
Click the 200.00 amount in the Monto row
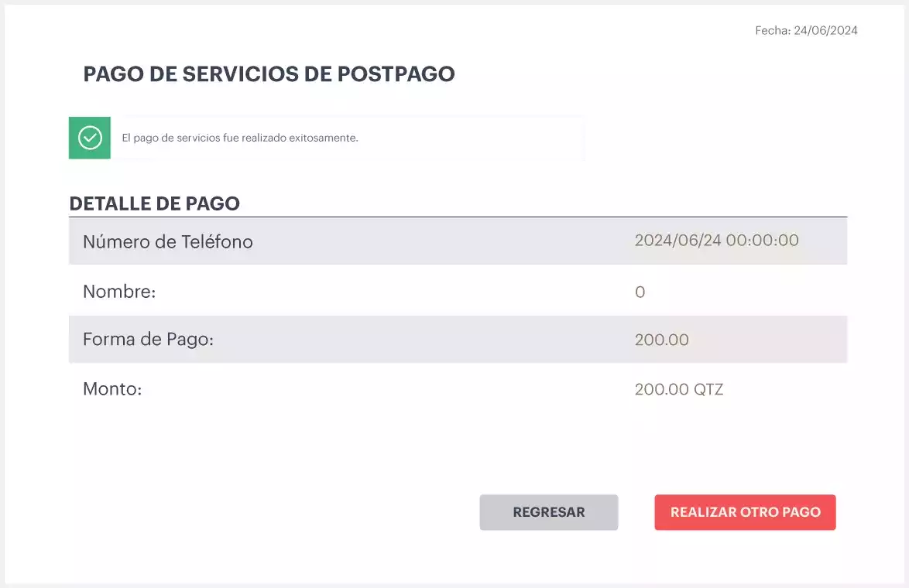[x=661, y=389]
